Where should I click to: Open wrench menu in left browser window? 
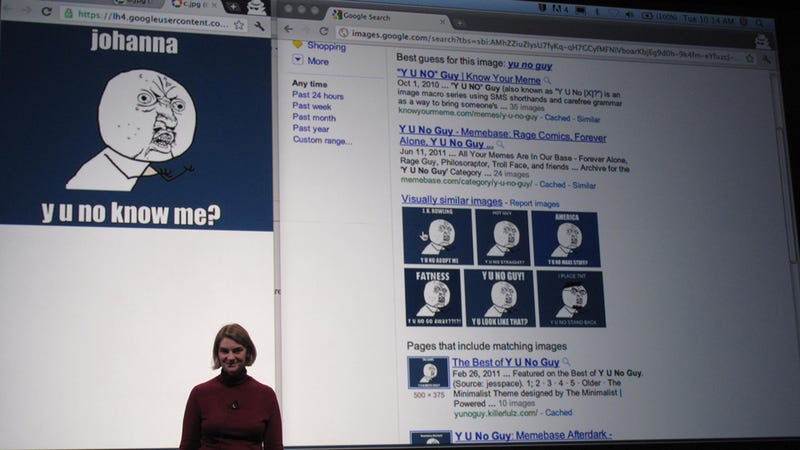pos(259,25)
